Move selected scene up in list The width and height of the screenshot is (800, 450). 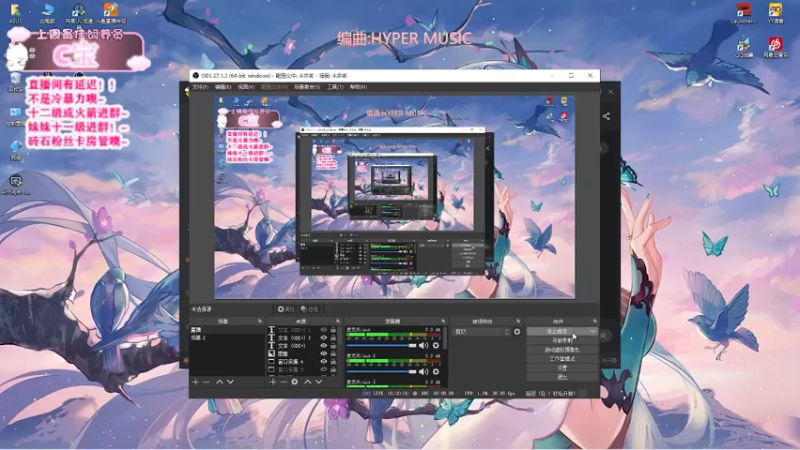(219, 382)
